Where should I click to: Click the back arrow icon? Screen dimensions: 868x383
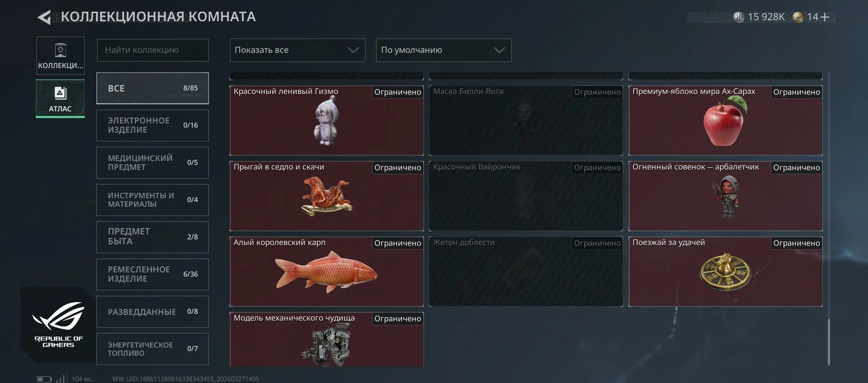45,17
